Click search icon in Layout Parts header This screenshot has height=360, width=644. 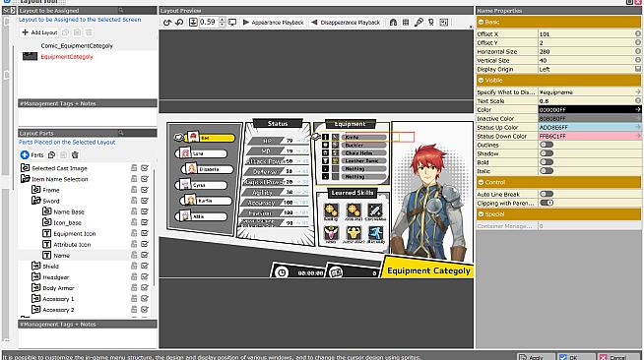(121, 133)
